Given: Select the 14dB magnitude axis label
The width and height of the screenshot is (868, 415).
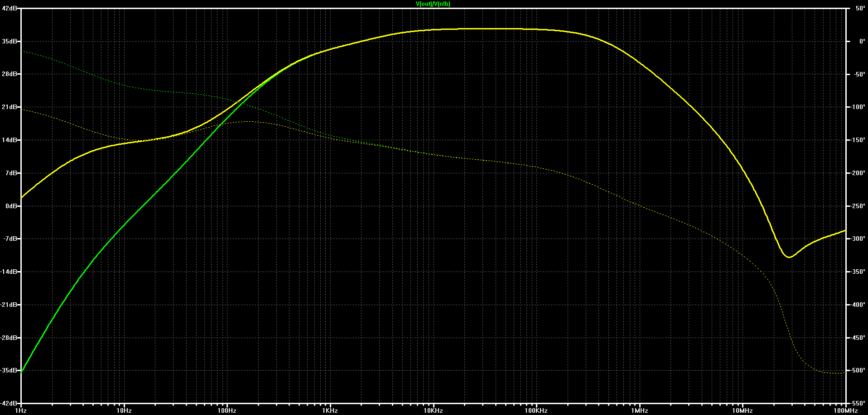Looking at the screenshot, I should [10, 140].
